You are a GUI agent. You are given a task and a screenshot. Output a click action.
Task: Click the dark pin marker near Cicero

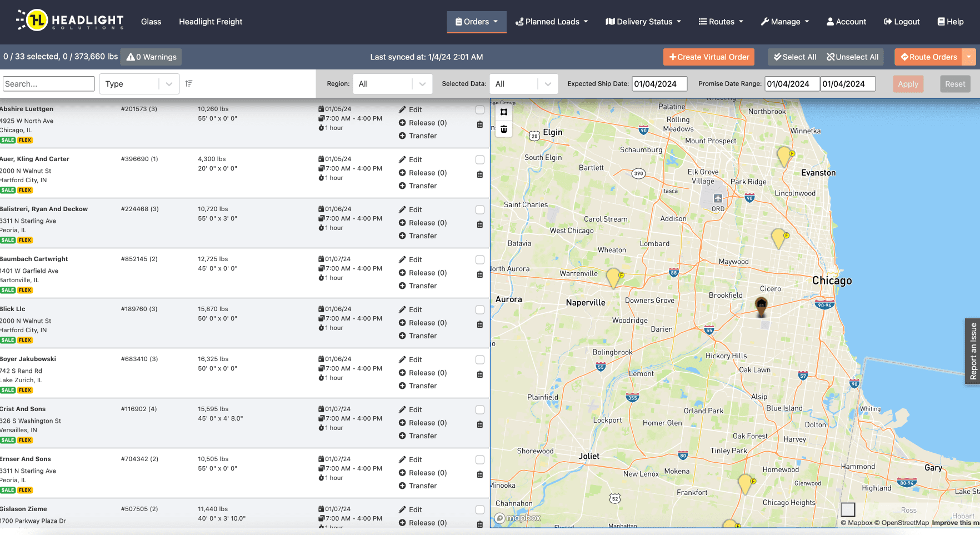(x=761, y=305)
